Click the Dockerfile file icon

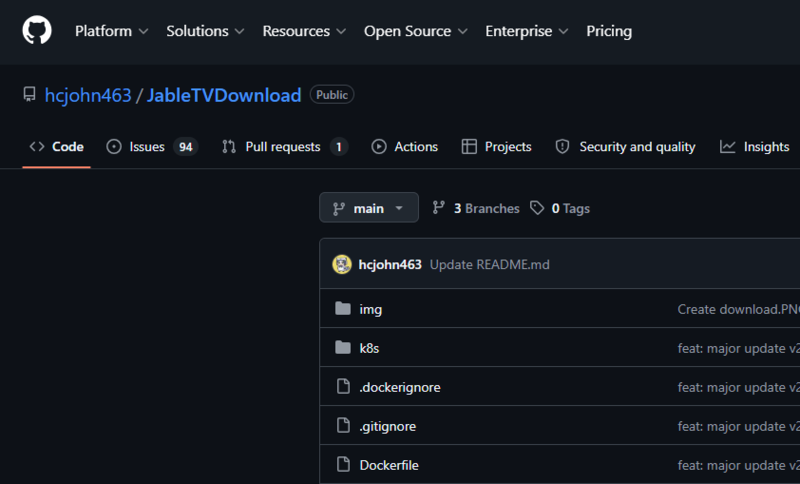click(x=343, y=464)
